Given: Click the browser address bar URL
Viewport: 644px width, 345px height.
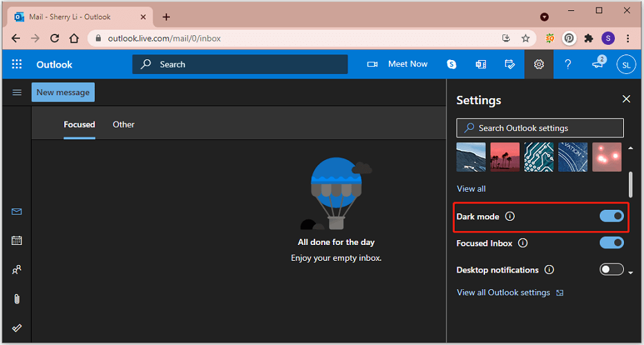Looking at the screenshot, I should click(164, 38).
